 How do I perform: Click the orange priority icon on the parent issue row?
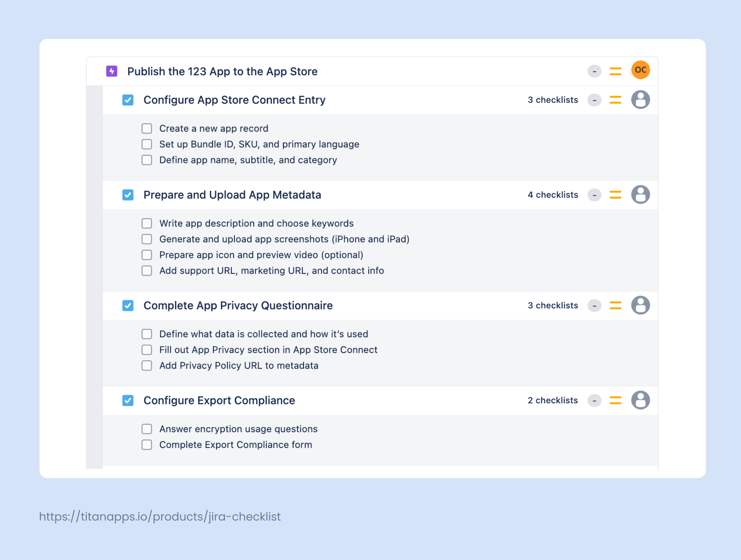pyautogui.click(x=615, y=71)
